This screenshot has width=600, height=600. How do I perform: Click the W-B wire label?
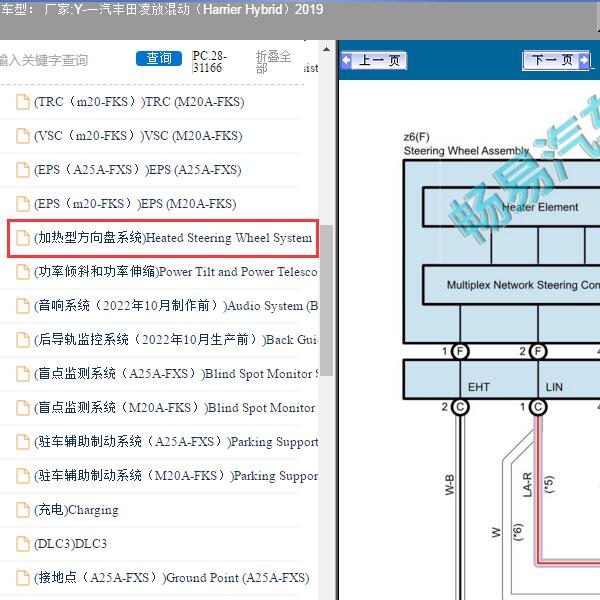450,484
